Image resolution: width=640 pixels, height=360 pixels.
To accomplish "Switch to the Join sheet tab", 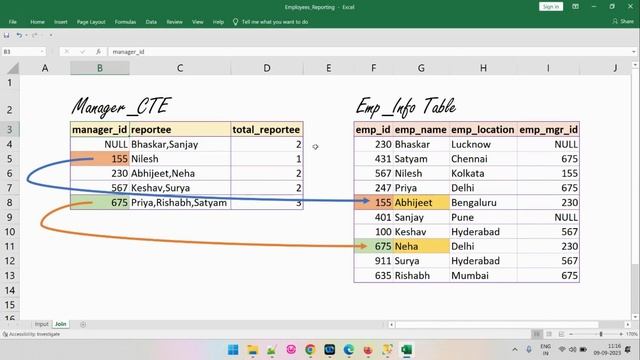I will (60, 324).
